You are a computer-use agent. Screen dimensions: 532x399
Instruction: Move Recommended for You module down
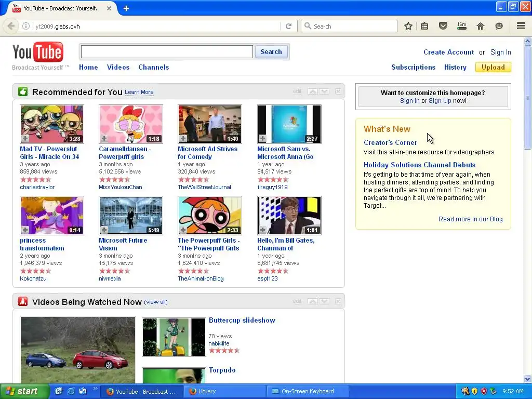(x=325, y=91)
